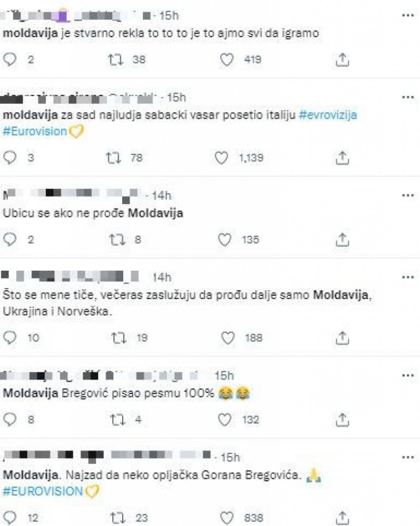Open the #Eurovision hashtag in the second tweet
Image resolution: width=420 pixels, height=526 pixels.
35,131
